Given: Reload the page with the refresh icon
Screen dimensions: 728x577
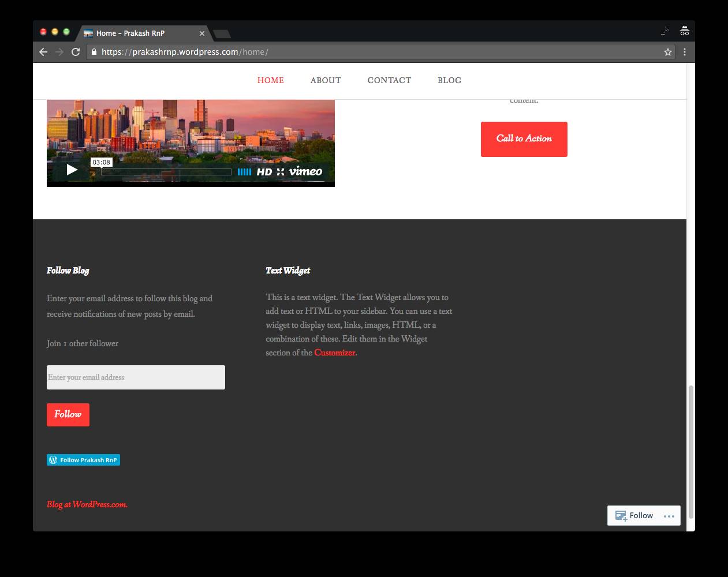Looking at the screenshot, I should pyautogui.click(x=76, y=52).
